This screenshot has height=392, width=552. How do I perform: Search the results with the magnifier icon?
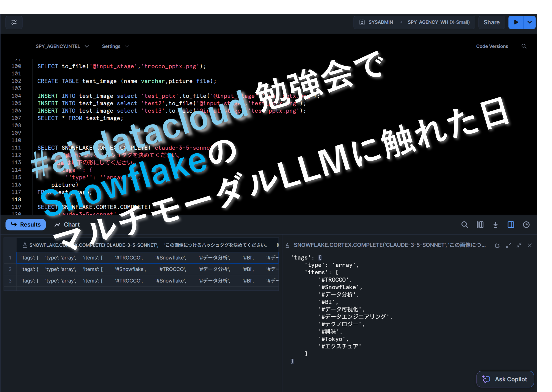pyautogui.click(x=464, y=225)
